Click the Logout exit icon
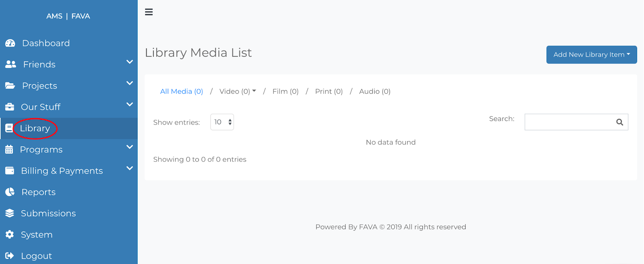The width and height of the screenshot is (644, 264). tap(10, 256)
